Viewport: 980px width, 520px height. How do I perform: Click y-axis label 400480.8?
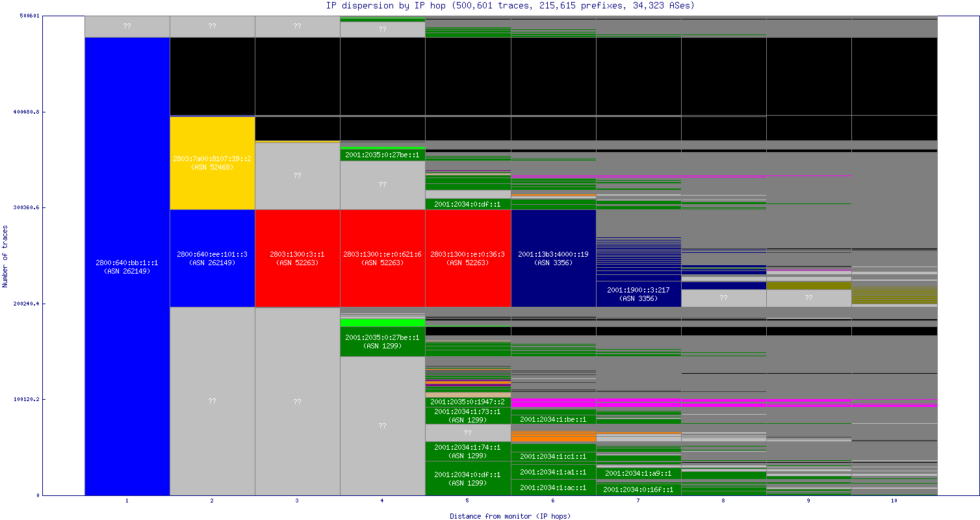tap(27, 112)
